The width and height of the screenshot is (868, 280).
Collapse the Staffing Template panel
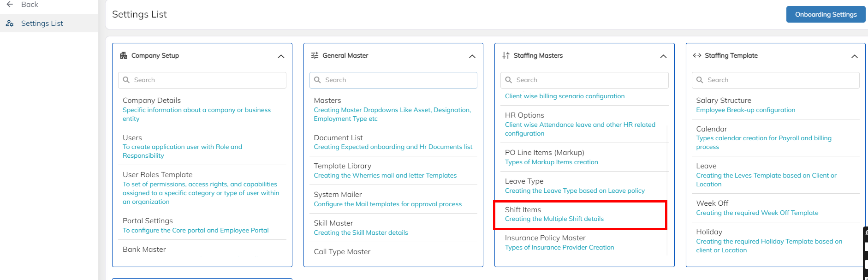pos(855,56)
